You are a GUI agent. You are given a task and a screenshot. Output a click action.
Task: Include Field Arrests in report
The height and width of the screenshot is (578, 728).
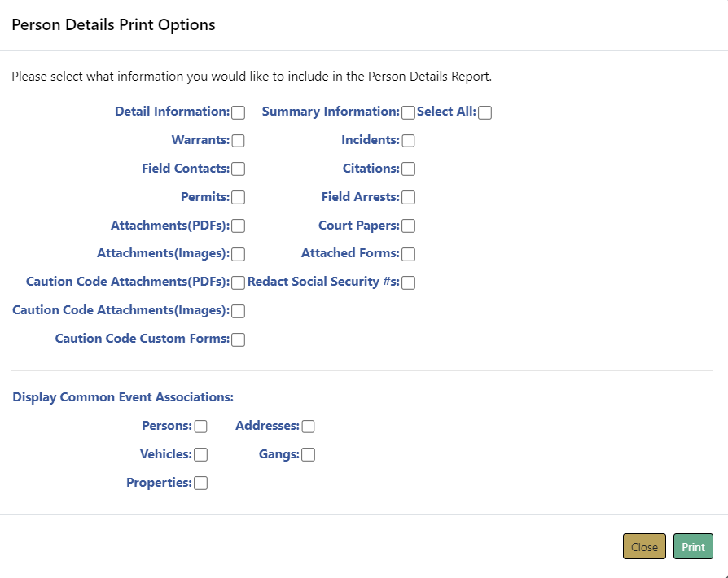[409, 197]
